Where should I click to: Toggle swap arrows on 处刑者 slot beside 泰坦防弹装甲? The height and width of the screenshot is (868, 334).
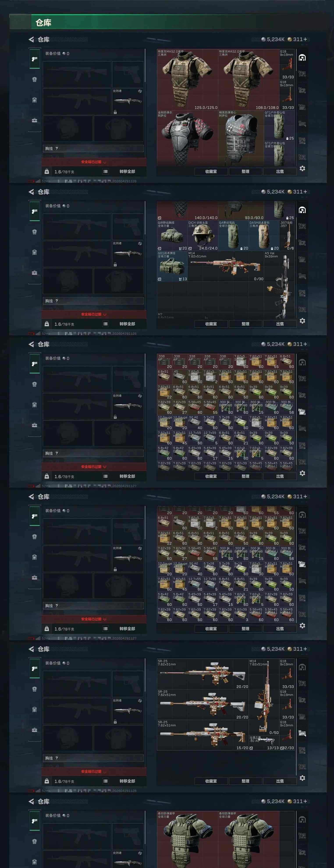click(x=140, y=853)
